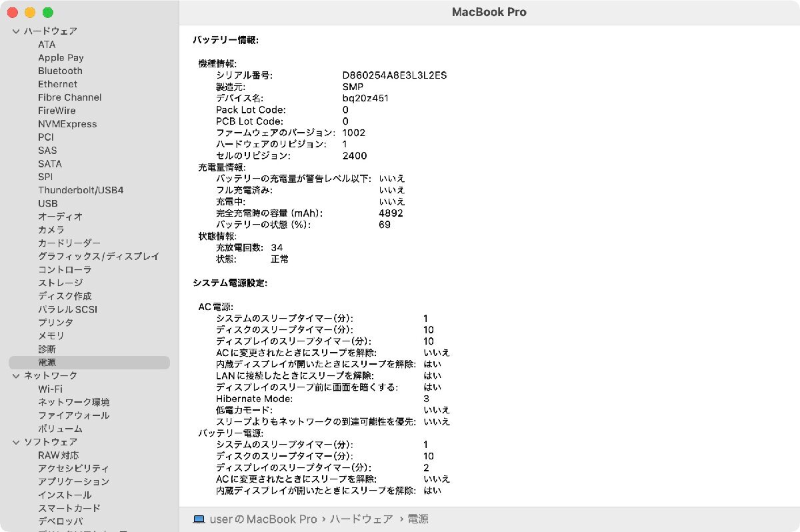Select インストール in the sidebar
Viewport: 800px width, 532px height.
click(x=65, y=495)
